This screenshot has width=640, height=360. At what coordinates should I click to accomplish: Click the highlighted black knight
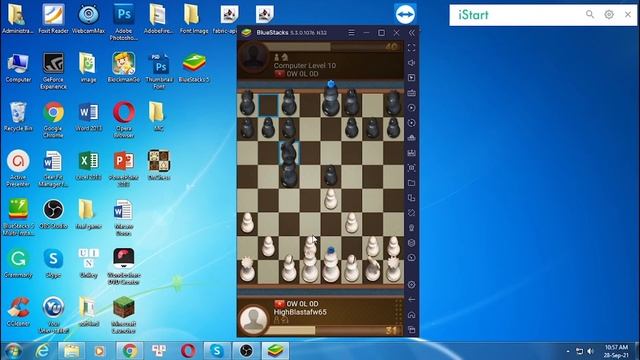click(289, 153)
